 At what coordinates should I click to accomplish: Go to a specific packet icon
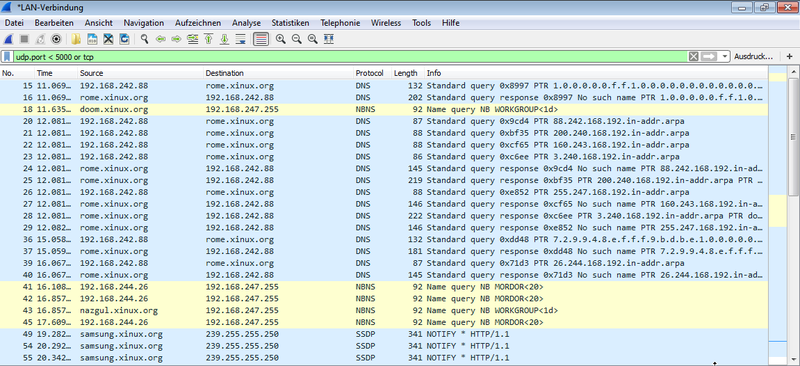192,39
